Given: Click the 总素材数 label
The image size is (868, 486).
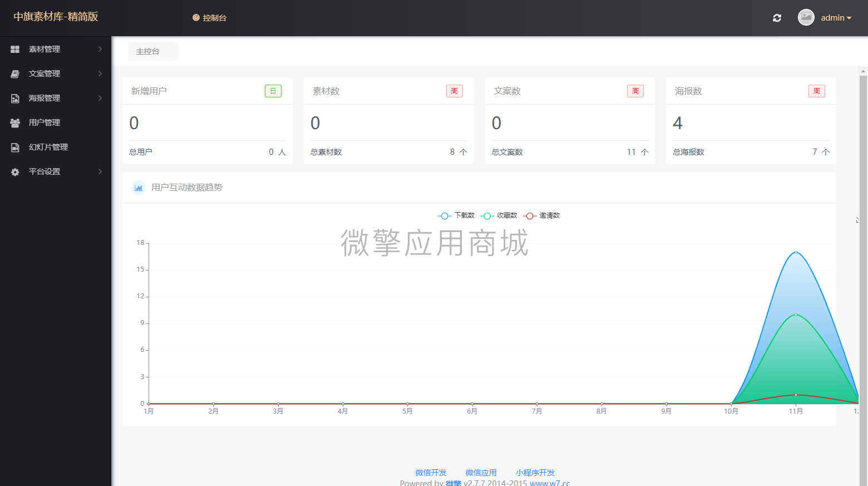Looking at the screenshot, I should tap(326, 152).
